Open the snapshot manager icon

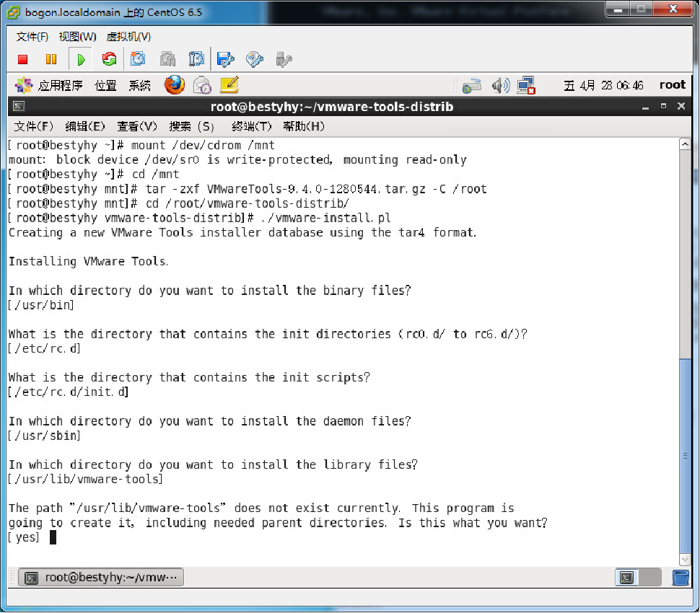196,59
